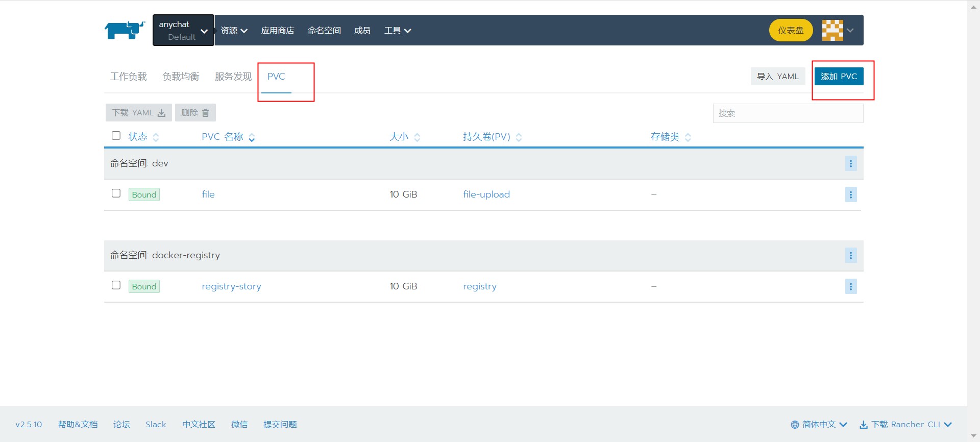Sort by 持久卷(PV) column
This screenshot has height=442, width=980.
point(493,137)
